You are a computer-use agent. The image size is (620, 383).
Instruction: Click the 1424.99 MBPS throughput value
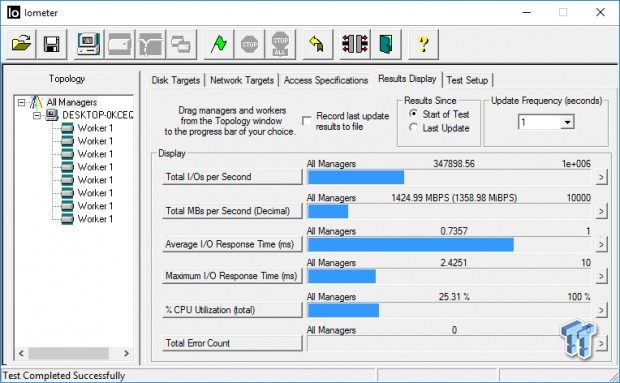454,198
